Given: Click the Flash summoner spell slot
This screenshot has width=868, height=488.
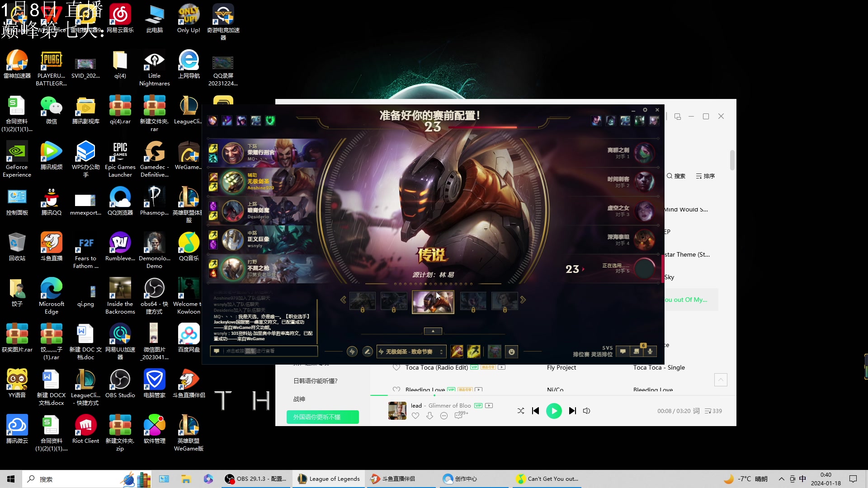Looking at the screenshot, I should coord(474,352).
